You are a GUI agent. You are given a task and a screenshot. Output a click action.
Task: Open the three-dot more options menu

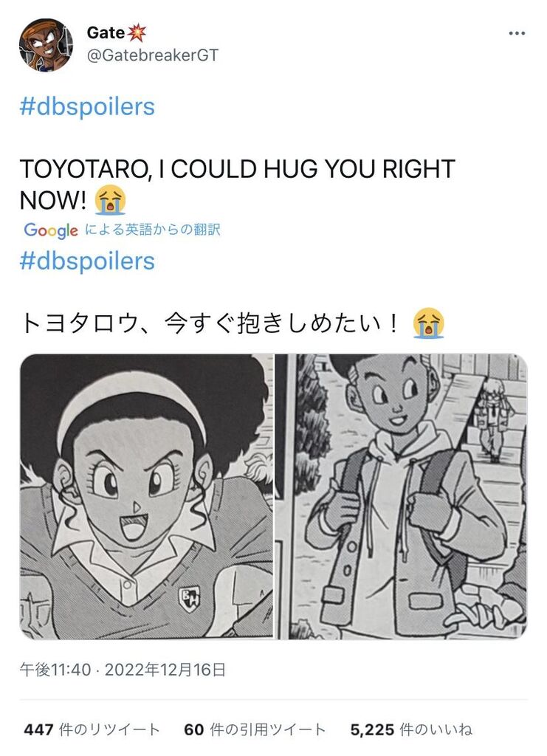tap(517, 33)
